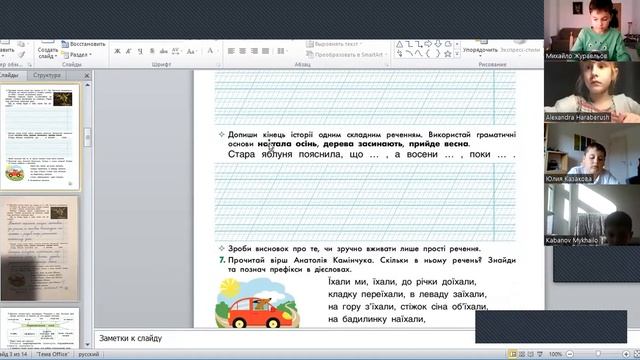Center the text alignment

(x=242, y=51)
